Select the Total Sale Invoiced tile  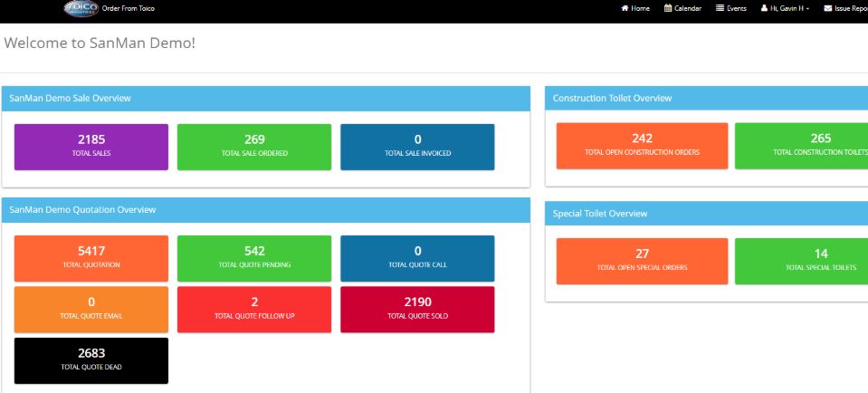point(417,146)
